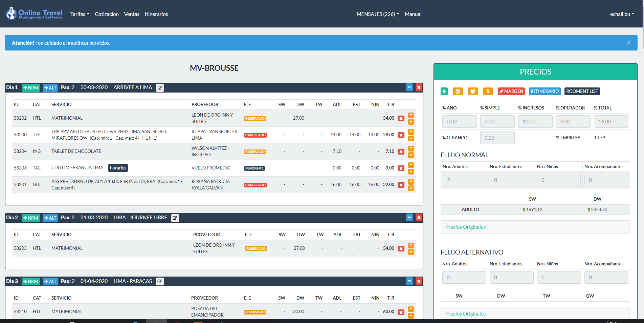The image size is (644, 323).
Task: Open the calendar icon button in Precios
Action: 458,91
